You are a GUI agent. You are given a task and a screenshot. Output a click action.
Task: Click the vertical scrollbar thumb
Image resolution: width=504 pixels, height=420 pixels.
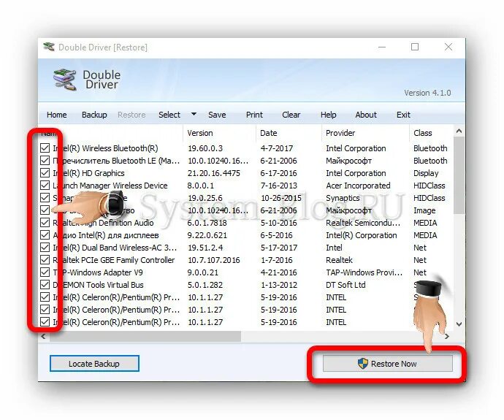tap(459, 175)
